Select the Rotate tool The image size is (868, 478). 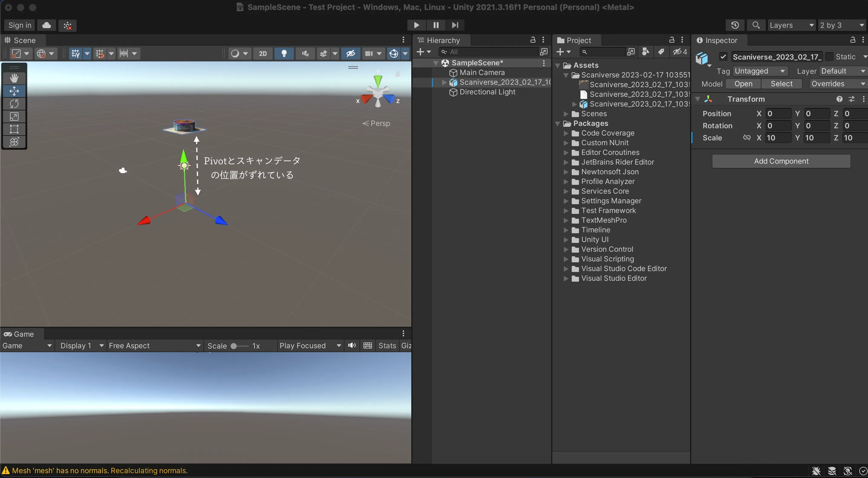coord(15,104)
